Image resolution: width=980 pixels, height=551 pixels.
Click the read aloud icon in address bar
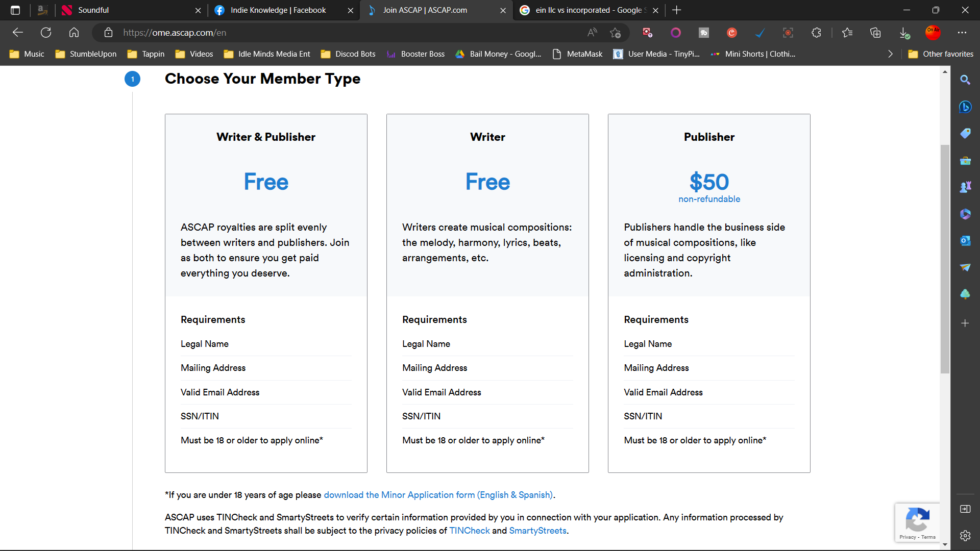click(x=592, y=33)
